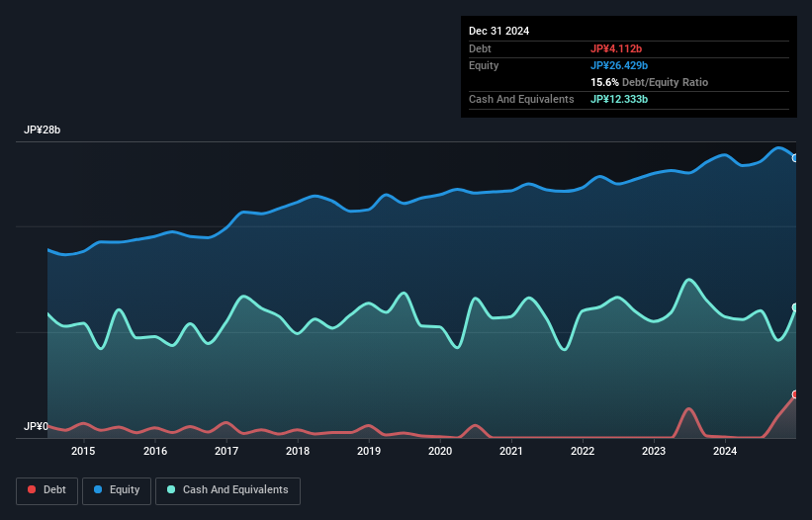
Task: Click the 15.6% Debt/Equity Ratio text
Action: tap(650, 82)
